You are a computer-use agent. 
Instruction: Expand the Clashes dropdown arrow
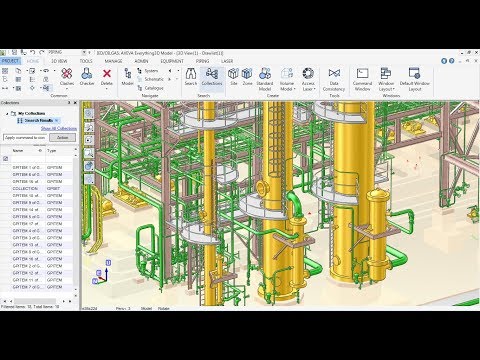[x=67, y=89]
